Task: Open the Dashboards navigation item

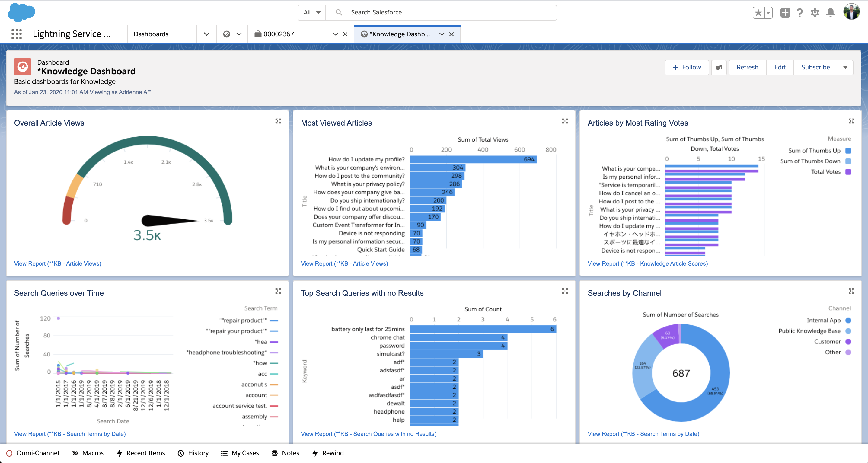Action: pos(151,34)
